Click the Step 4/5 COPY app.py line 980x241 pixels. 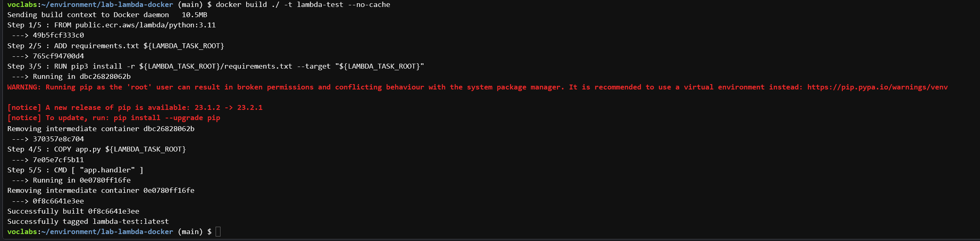(x=96, y=149)
